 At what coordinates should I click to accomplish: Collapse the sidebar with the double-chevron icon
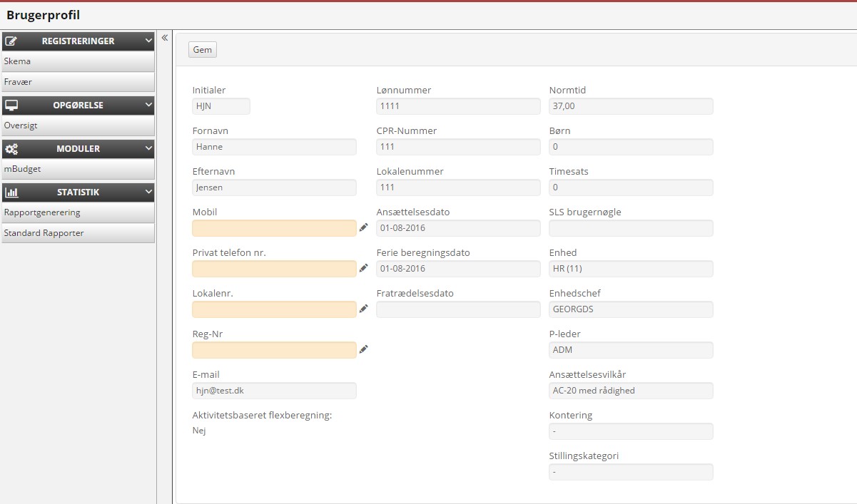click(165, 38)
